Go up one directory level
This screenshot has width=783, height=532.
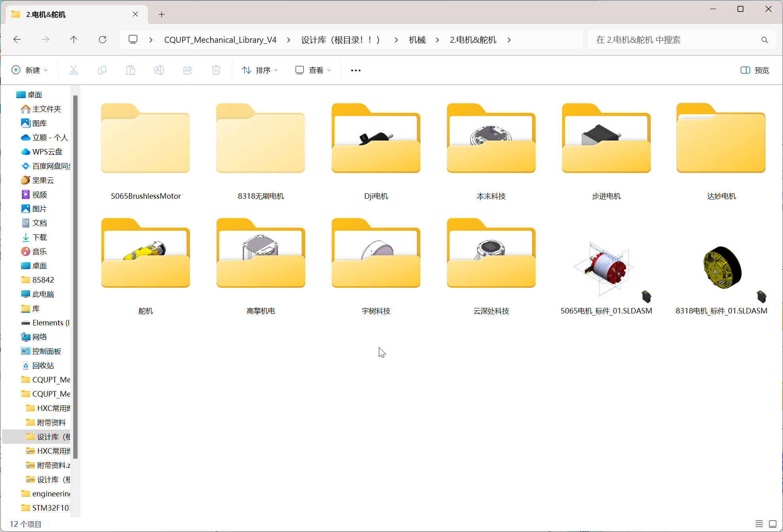pos(74,40)
